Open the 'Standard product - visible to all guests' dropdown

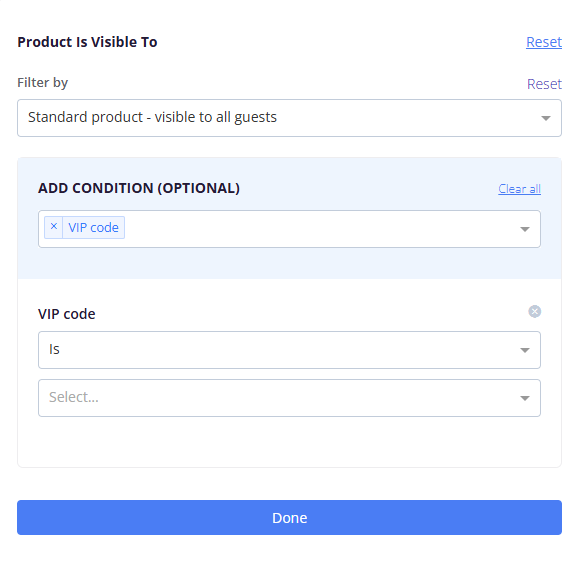290,118
